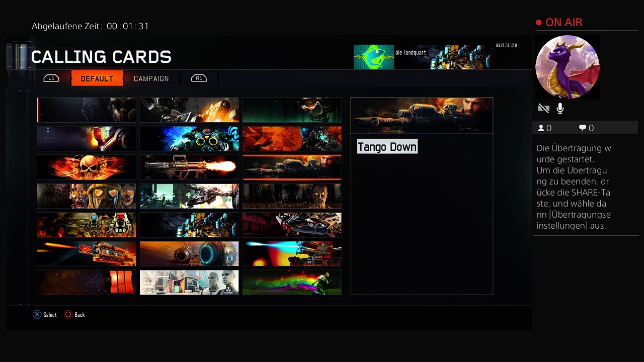Click the green fish player emblem
This screenshot has height=362, width=644.
click(373, 57)
